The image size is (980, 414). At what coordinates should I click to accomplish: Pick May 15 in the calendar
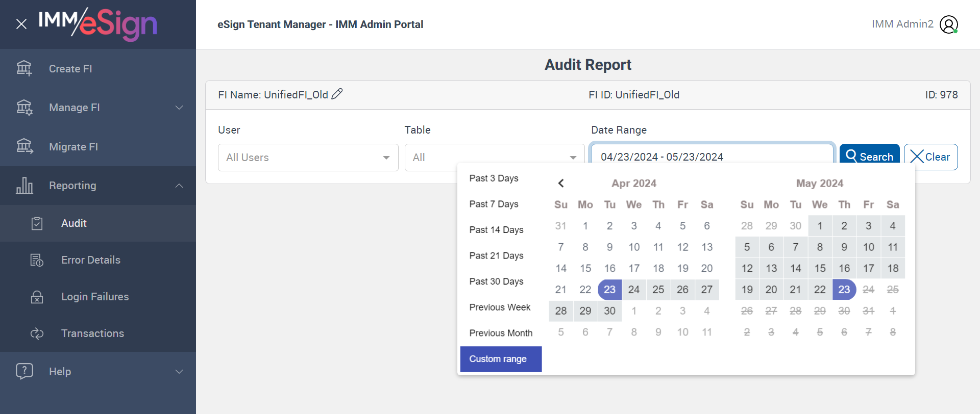coord(820,268)
